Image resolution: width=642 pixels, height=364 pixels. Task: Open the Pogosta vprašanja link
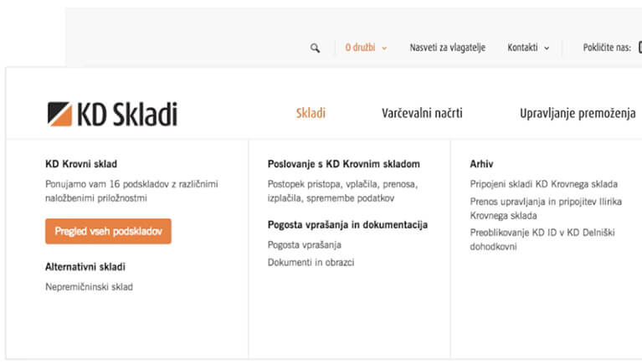[305, 244]
